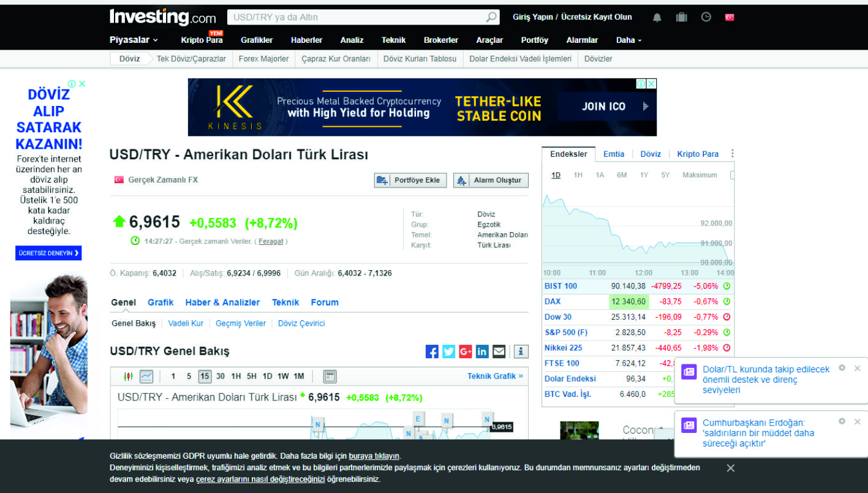868x493 pixels.
Task: Share via the LinkedIn icon
Action: (482, 352)
